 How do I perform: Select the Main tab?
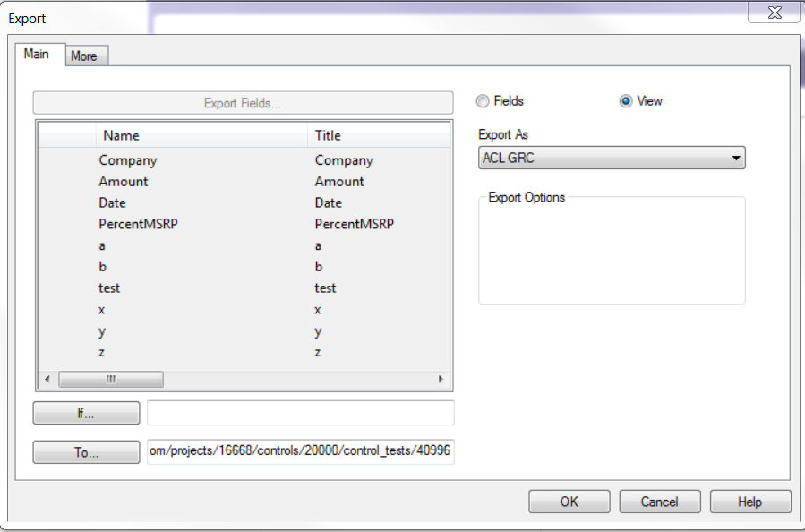(x=40, y=55)
